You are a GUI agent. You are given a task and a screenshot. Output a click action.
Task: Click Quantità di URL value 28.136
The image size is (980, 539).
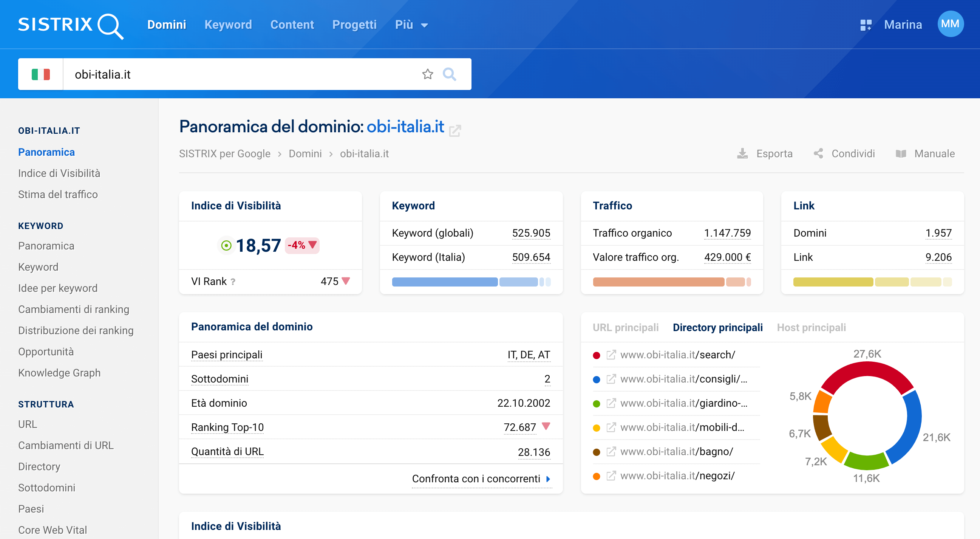[x=534, y=452]
